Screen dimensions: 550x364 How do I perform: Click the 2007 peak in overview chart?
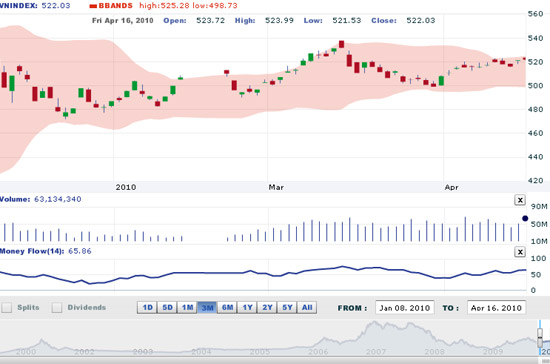click(375, 323)
